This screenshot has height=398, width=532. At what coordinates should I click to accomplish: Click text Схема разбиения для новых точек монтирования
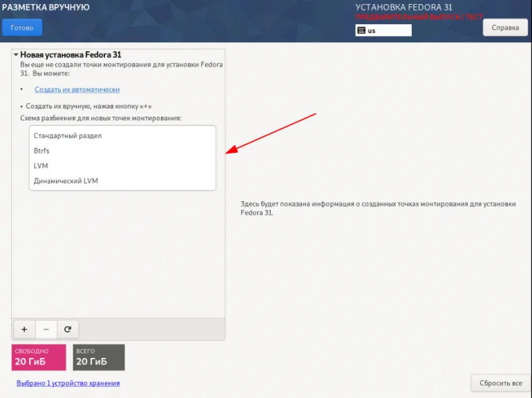101,118
